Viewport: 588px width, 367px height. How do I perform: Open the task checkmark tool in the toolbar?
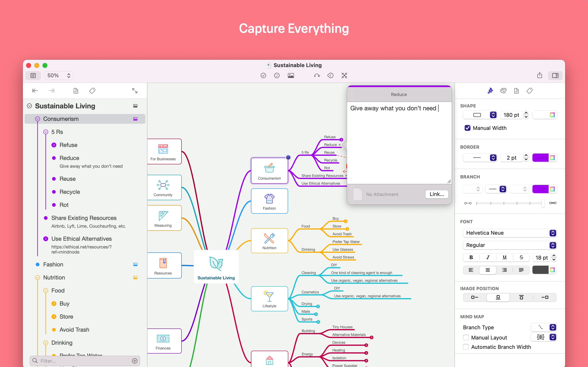pyautogui.click(x=263, y=75)
